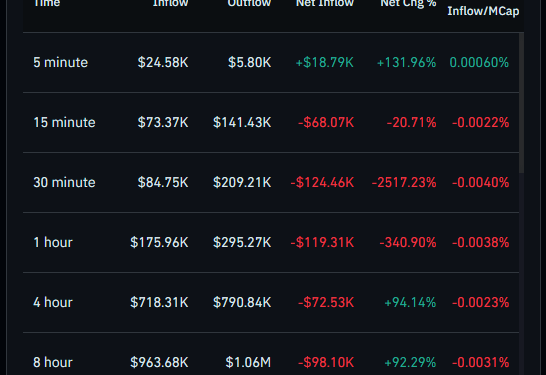546x375 pixels.
Task: Click the -2517.23% net change value
Action: (404, 182)
